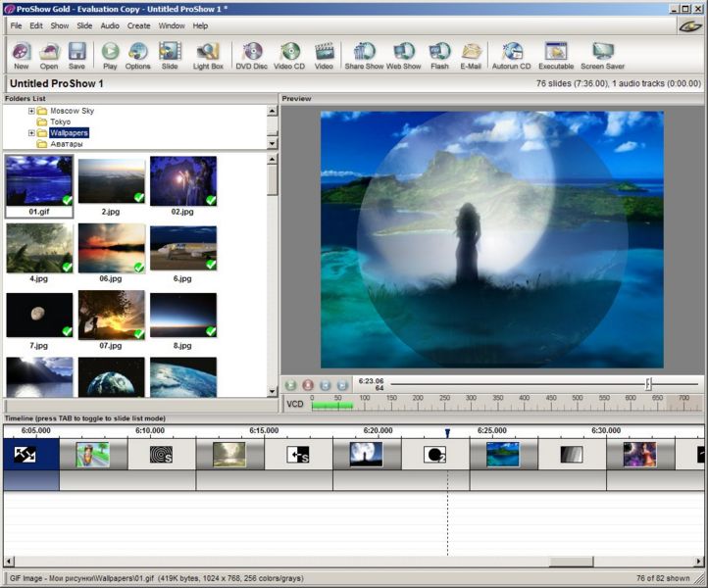Click the Share Show icon

(x=364, y=56)
